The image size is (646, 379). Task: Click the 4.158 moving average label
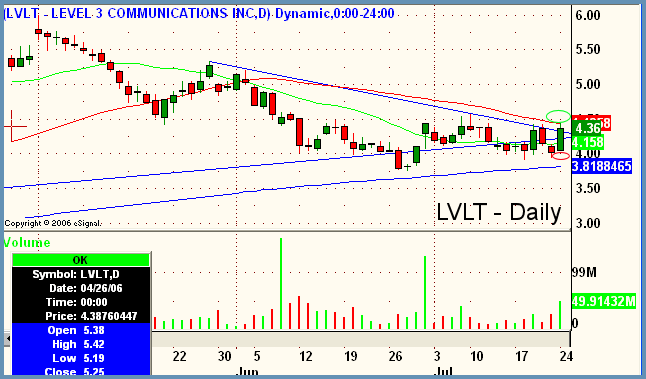[x=588, y=143]
